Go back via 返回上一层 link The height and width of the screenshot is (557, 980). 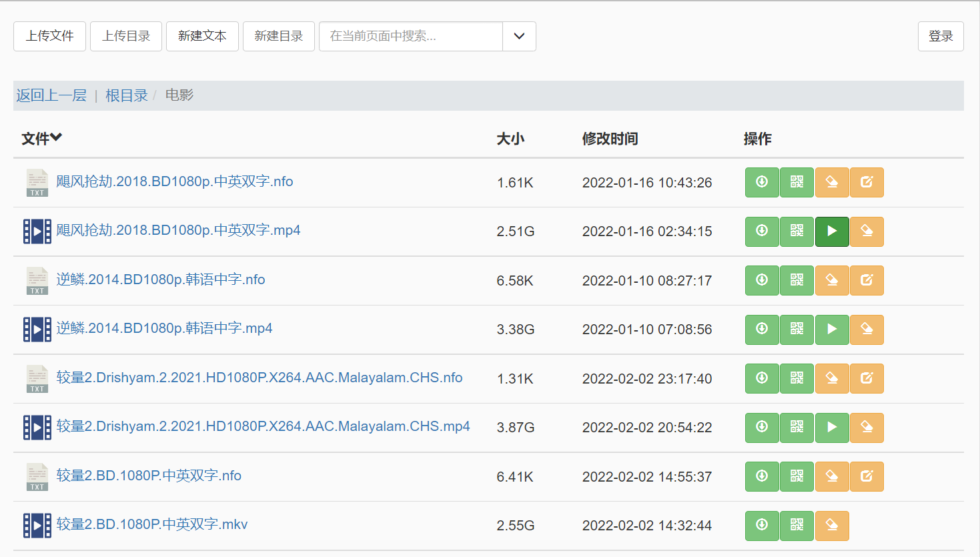pos(51,95)
